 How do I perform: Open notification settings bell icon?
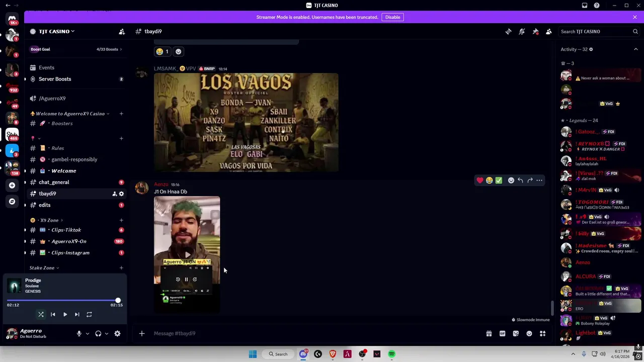click(x=522, y=31)
